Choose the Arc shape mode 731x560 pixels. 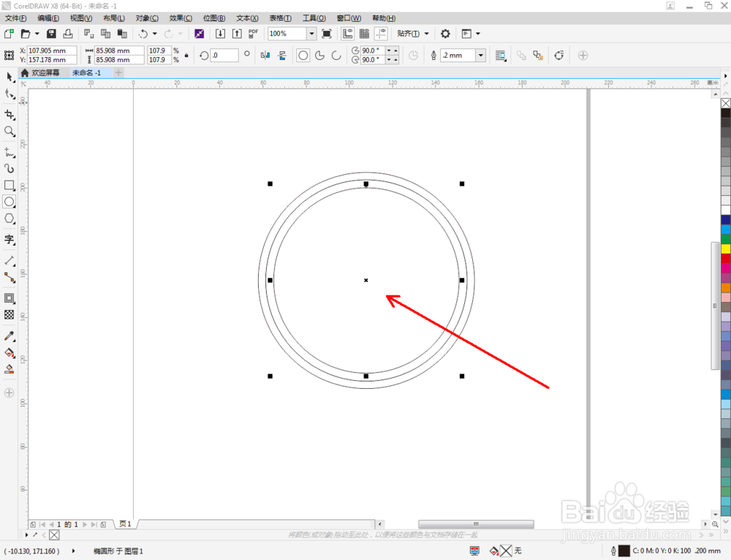tap(336, 56)
